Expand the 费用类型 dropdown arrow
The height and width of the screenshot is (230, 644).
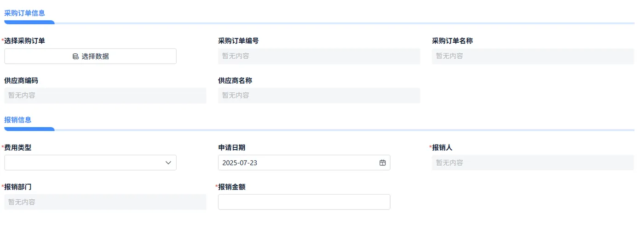[168, 163]
